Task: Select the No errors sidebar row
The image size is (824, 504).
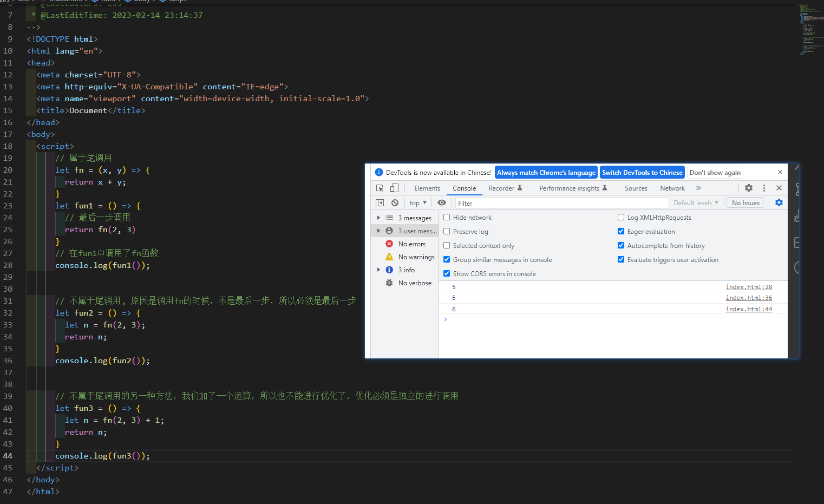Action: coord(405,244)
